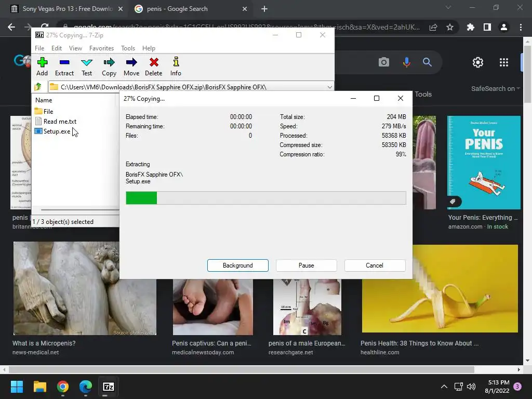The height and width of the screenshot is (399, 532).
Task: Cancel the copying operation
Action: tap(375, 265)
